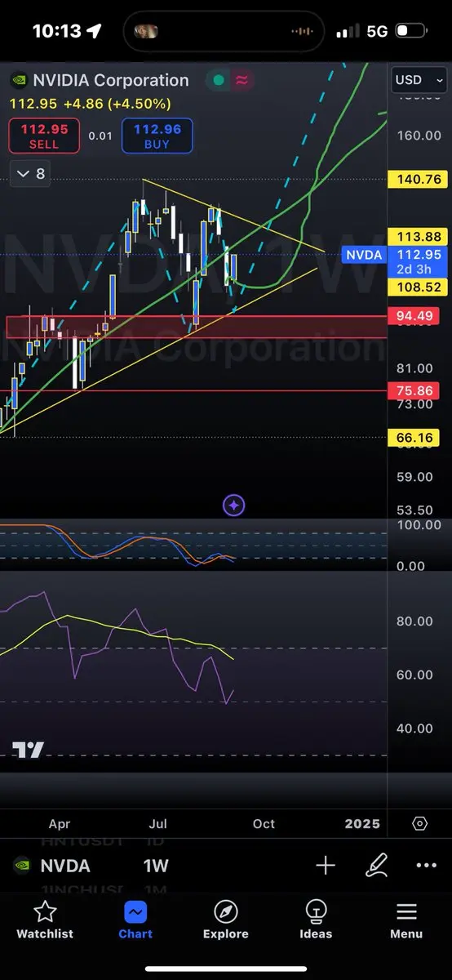Tap the plus icon to add indicator
This screenshot has width=452, height=980.
click(x=326, y=866)
